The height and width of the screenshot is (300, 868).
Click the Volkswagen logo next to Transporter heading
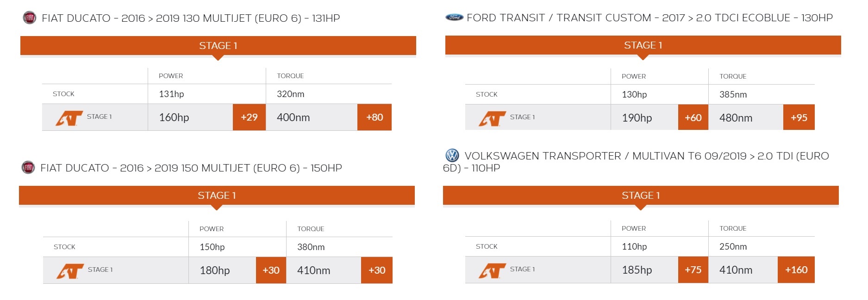[452, 155]
